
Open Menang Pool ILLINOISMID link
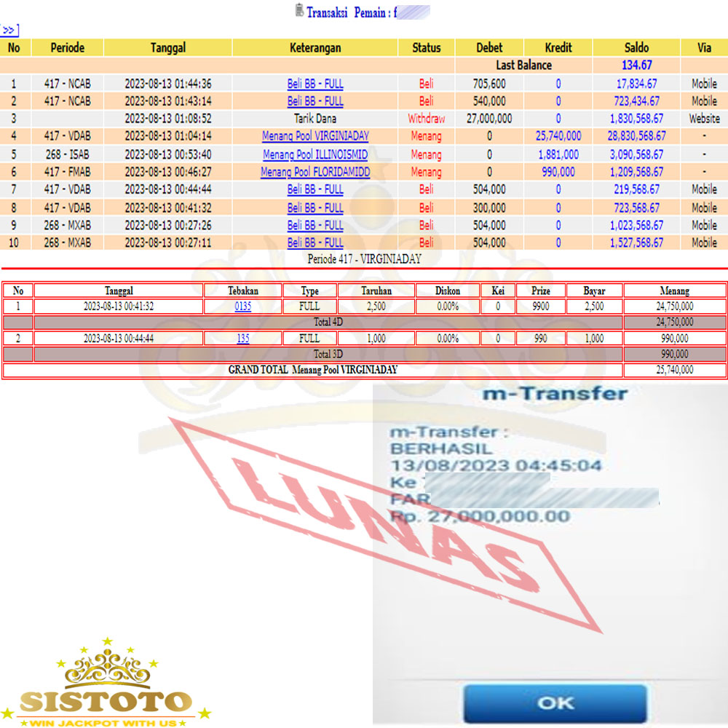315,154
